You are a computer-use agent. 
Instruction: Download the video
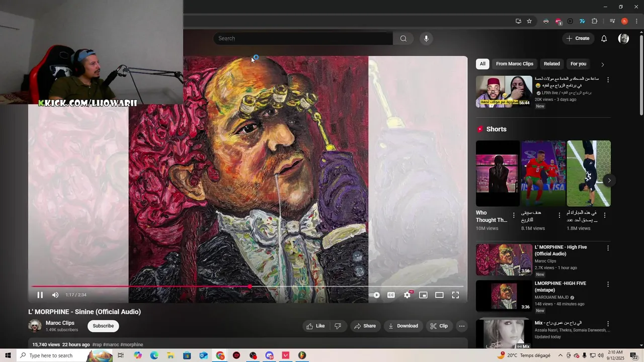(403, 326)
